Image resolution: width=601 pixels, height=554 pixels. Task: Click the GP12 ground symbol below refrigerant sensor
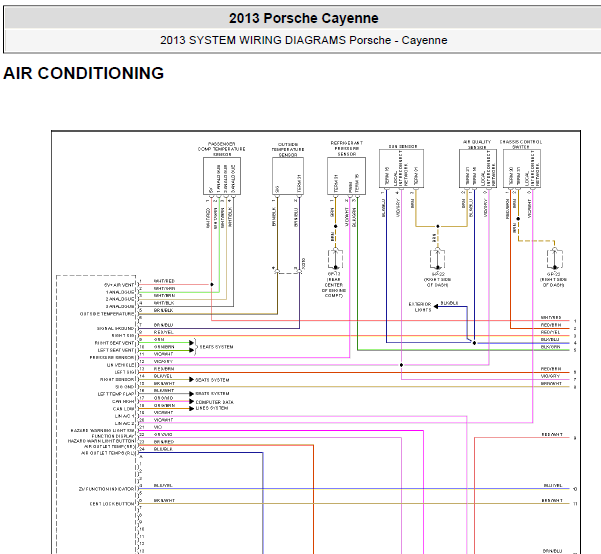335,259
